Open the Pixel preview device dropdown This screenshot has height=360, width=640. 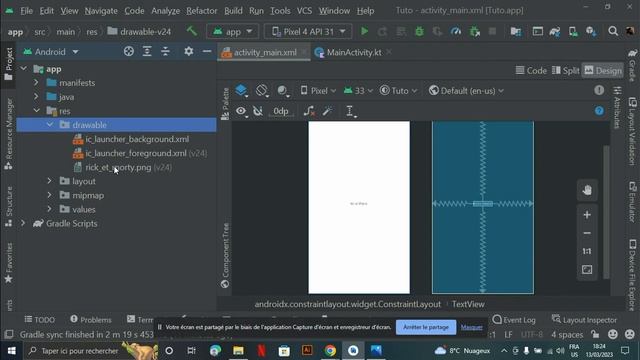tap(318, 91)
